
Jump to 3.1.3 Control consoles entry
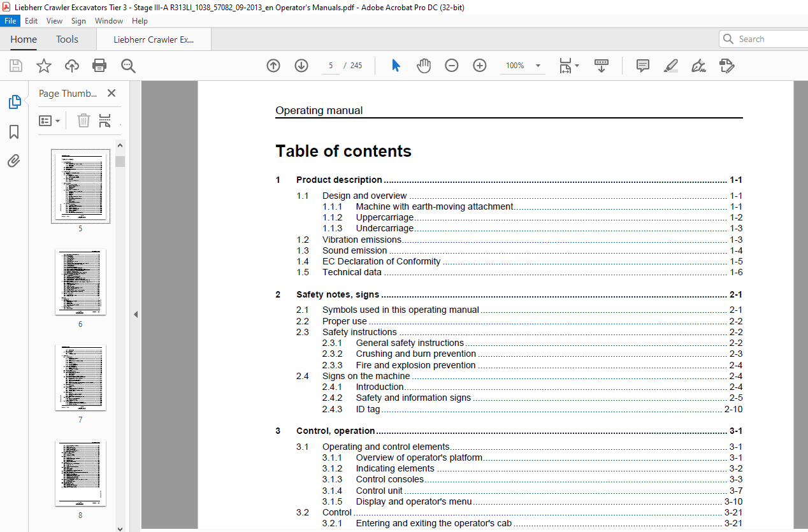point(532,479)
